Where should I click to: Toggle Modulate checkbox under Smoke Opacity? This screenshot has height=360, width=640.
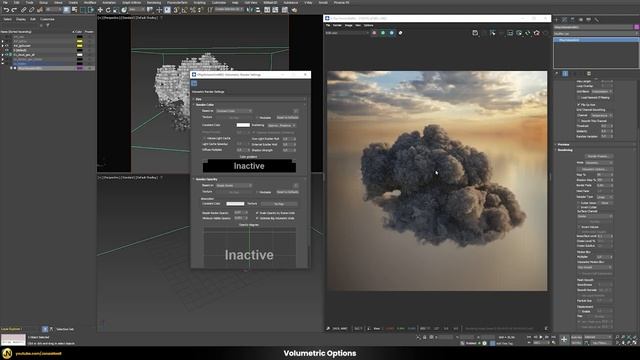257,192
